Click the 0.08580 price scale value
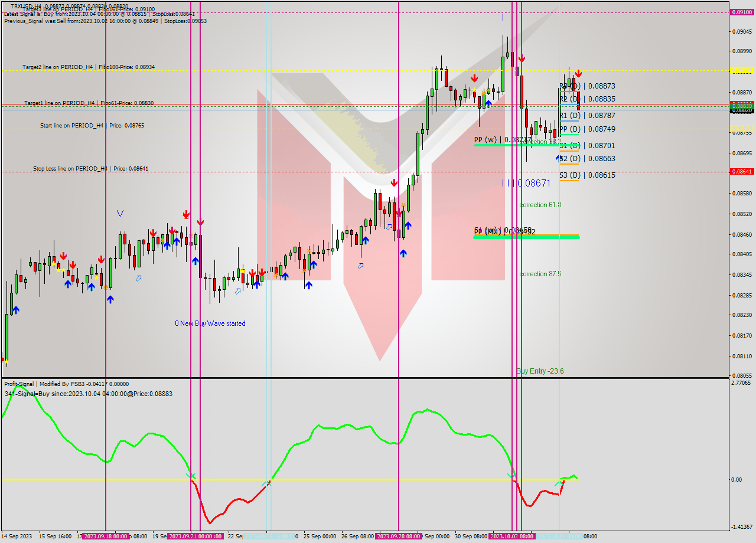This screenshot has width=756, height=543. tap(742, 193)
